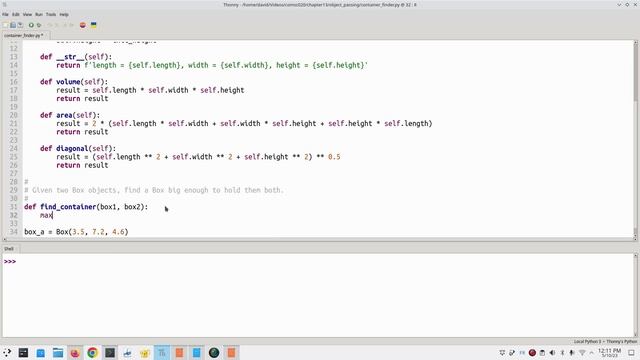Click the Local Python 3 interpreter selector
This screenshot has width=640, height=360.
pyautogui.click(x=605, y=341)
